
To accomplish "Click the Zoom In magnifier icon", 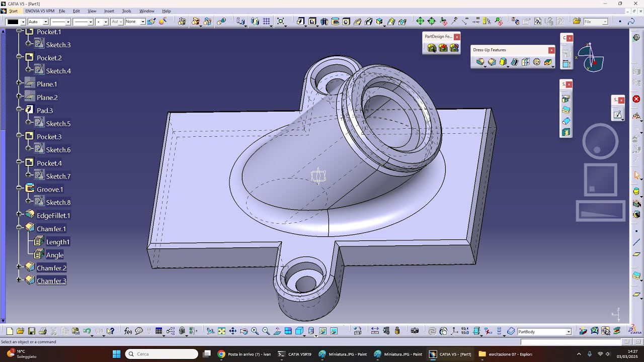I will tap(255, 331).
